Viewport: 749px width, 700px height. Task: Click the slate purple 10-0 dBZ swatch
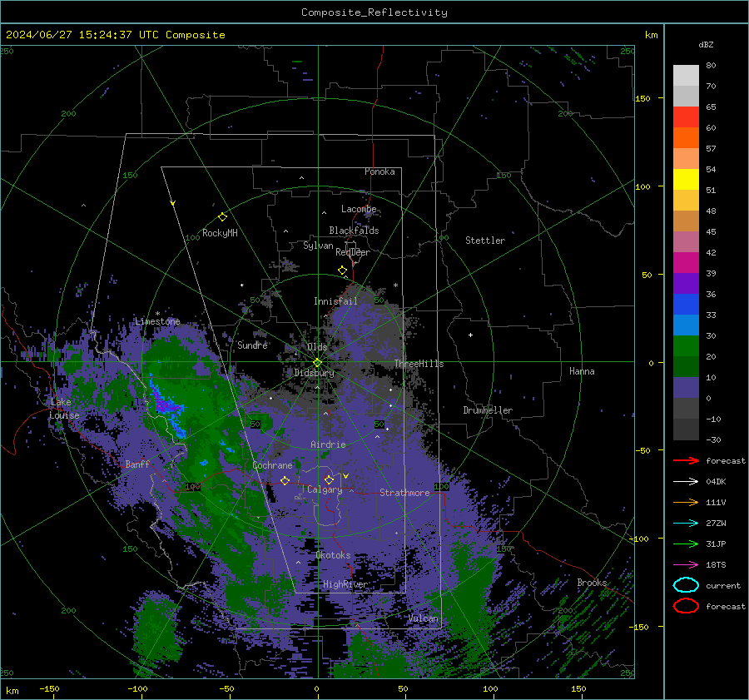pyautogui.click(x=686, y=388)
